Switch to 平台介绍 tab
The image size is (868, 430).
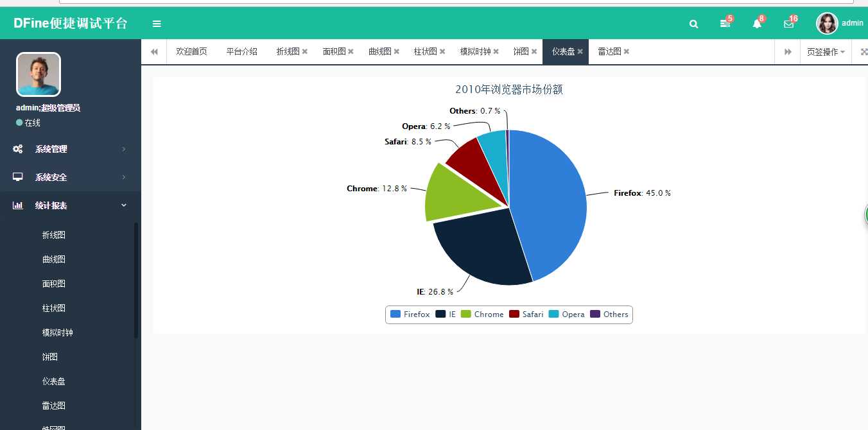coord(241,51)
